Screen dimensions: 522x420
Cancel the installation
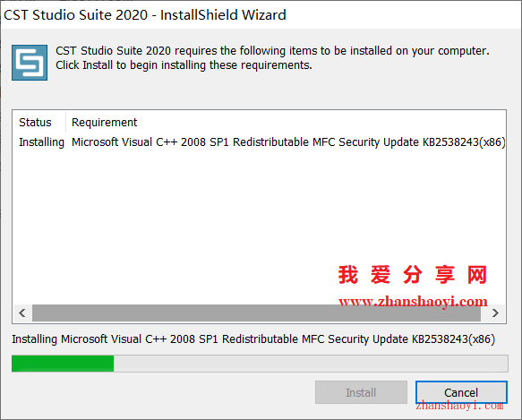[461, 392]
